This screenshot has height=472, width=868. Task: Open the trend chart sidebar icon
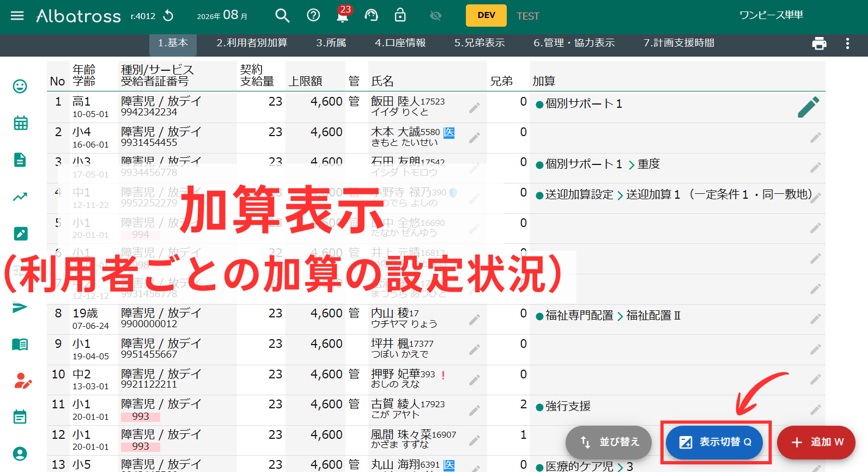point(20,197)
